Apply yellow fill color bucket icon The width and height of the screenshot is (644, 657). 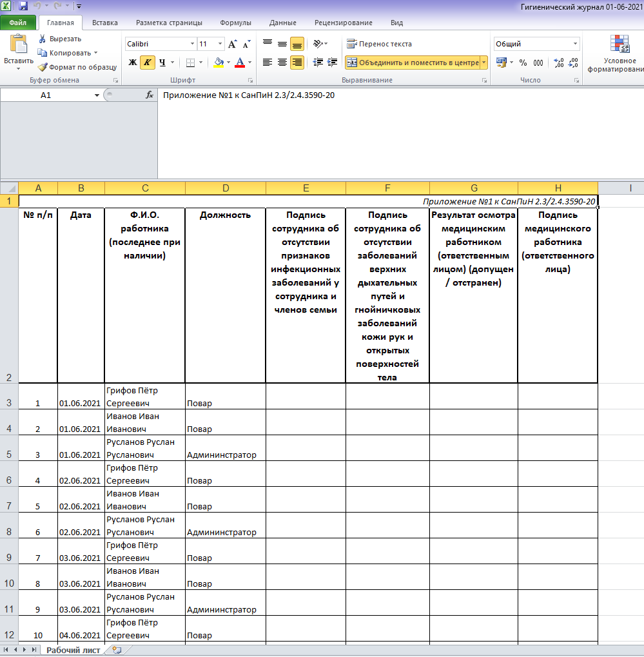219,63
